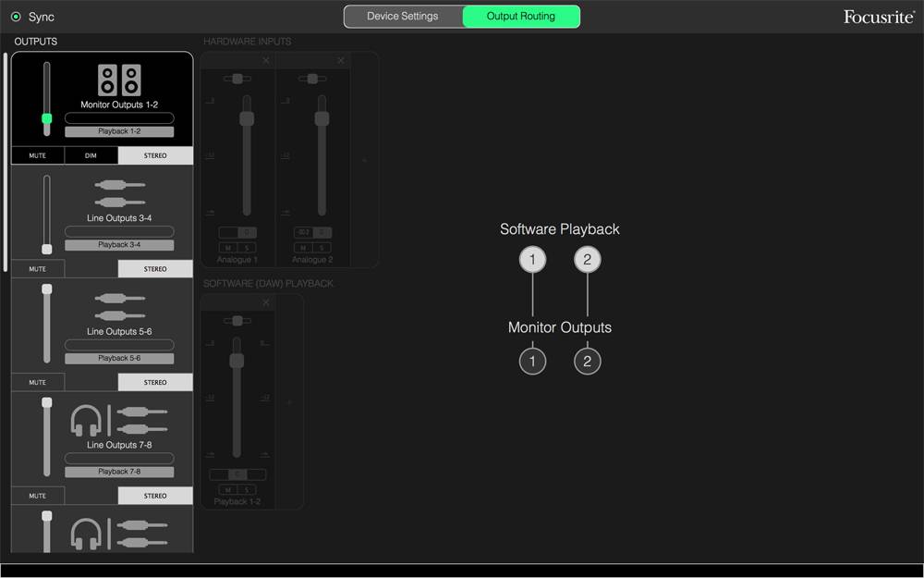Add a software playback channel via plus slot

(289, 402)
